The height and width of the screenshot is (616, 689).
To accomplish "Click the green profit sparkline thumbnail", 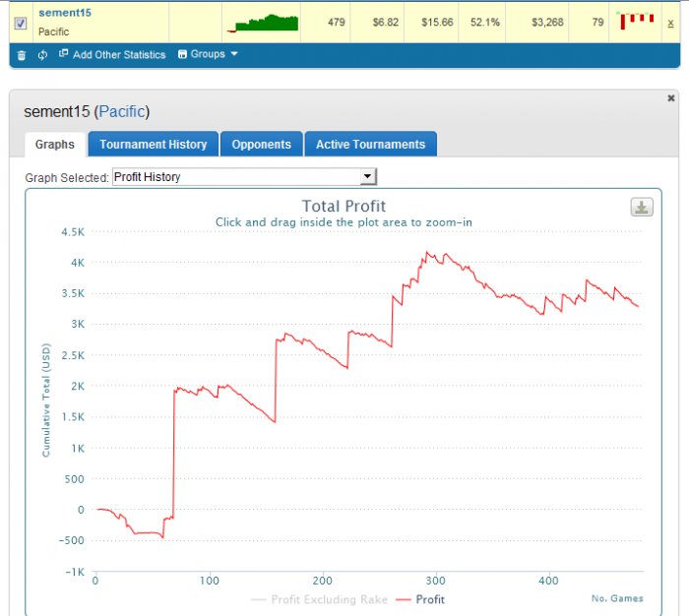I will click(x=263, y=23).
